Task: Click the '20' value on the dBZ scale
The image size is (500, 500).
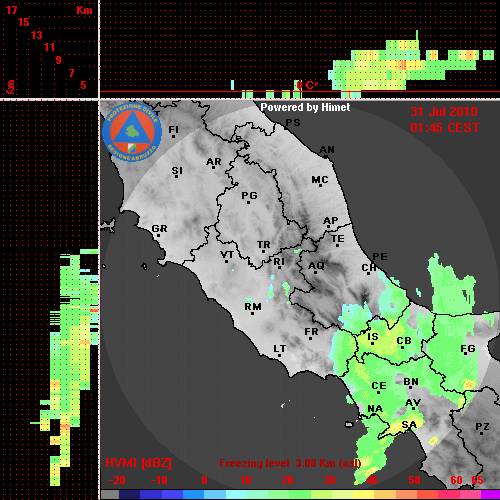Action: [x=288, y=480]
